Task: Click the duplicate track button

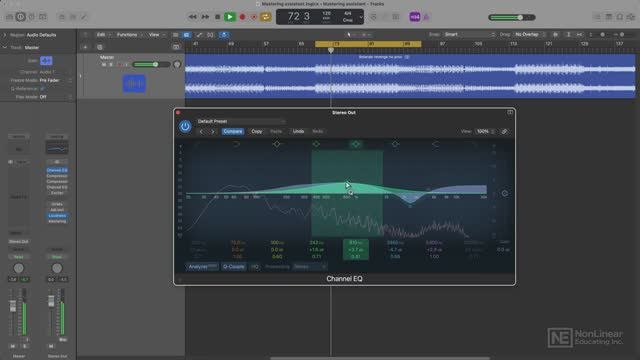Action: 100,47
